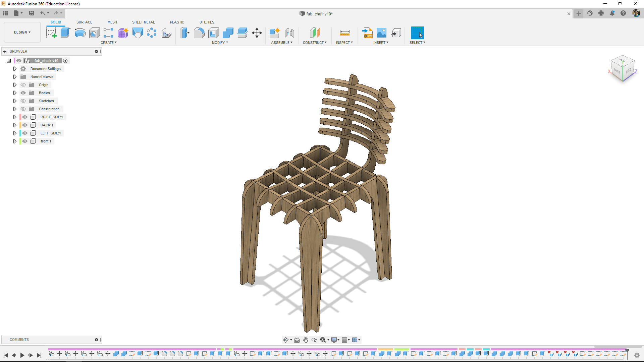644x362 pixels.
Task: Show the Origin folder visibility
Action: point(23,85)
